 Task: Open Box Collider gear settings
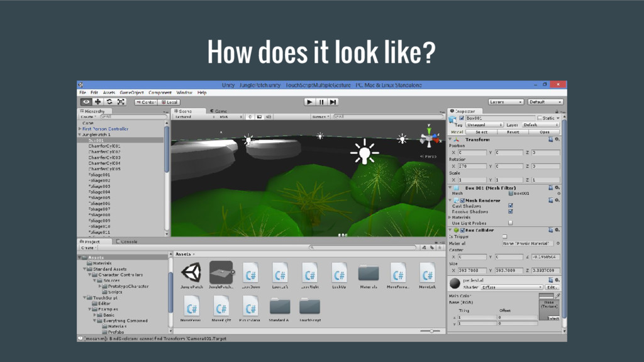point(557,230)
